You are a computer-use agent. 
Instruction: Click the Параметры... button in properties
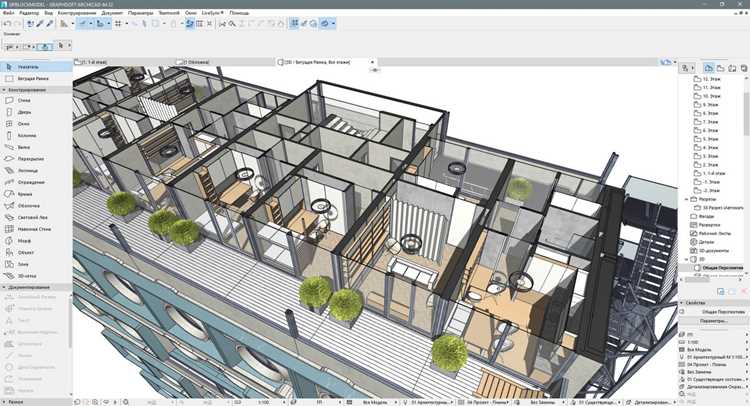point(713,321)
